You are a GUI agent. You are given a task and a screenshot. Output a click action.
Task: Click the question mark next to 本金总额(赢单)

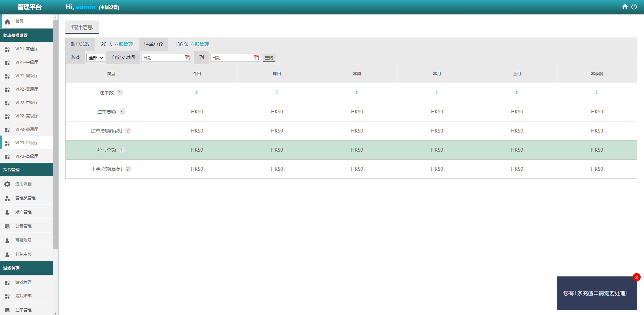127,169
